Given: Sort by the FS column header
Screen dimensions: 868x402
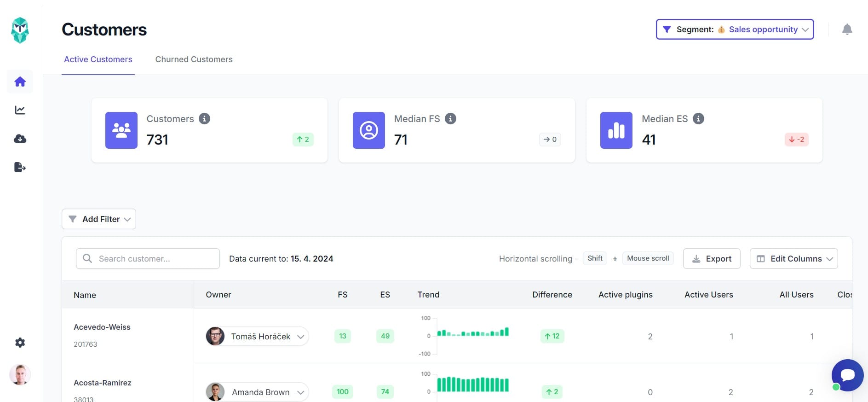Looking at the screenshot, I should (343, 295).
